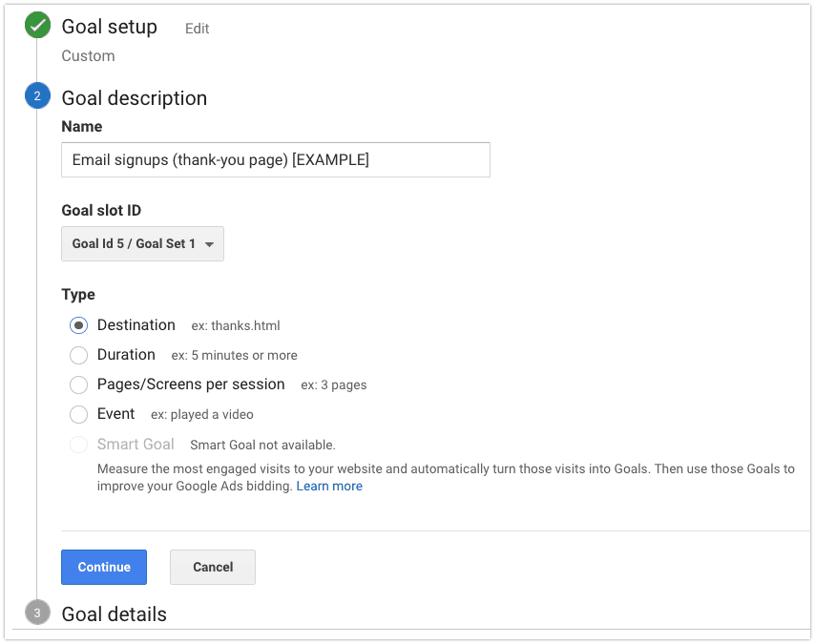Screen dimensions: 815x644
Task: Open the Learn more link
Action: click(329, 486)
